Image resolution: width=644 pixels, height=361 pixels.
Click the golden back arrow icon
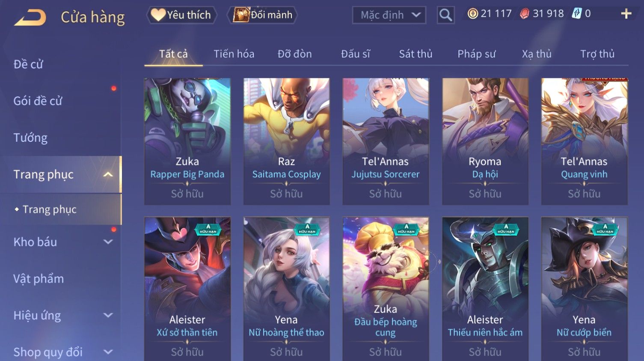(x=30, y=18)
